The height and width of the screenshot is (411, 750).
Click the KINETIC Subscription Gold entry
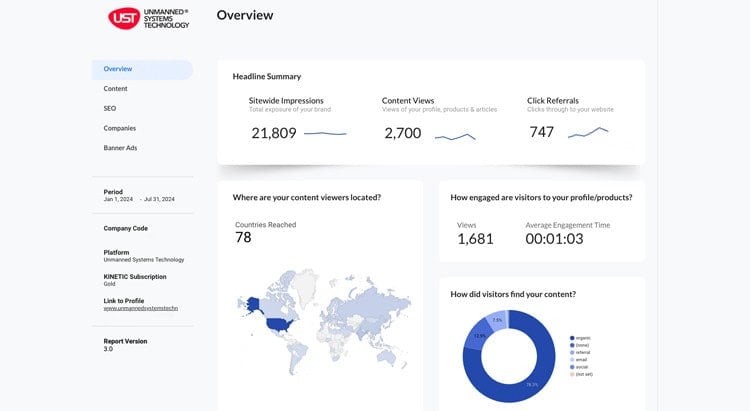[135, 280]
